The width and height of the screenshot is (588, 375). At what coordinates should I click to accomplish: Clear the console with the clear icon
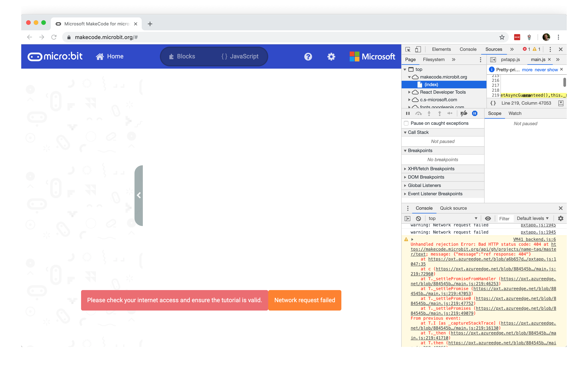point(418,218)
